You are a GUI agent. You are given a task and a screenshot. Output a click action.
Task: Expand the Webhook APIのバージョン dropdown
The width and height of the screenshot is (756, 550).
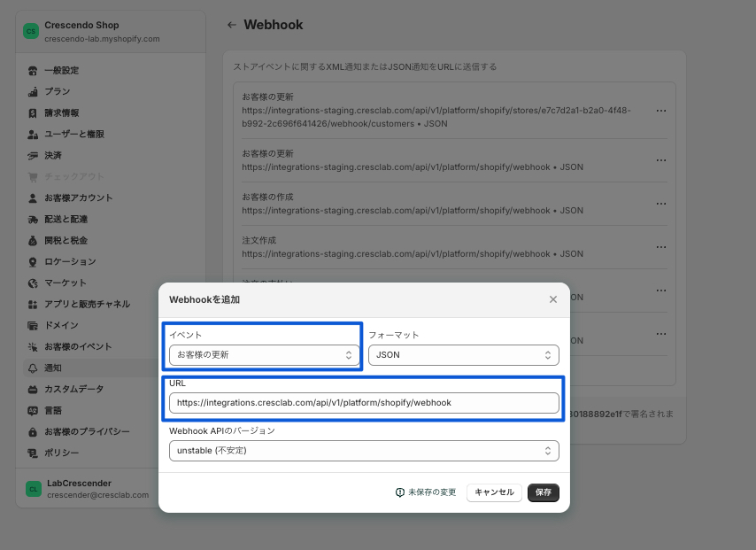[x=363, y=451]
